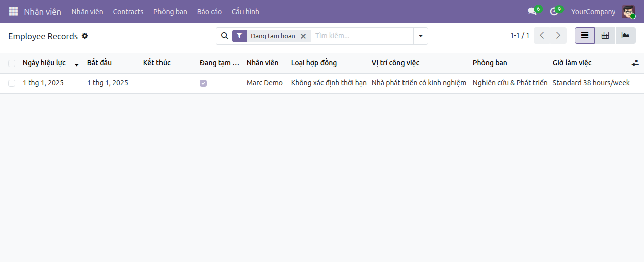Select the Marc Demo row checkbox
This screenshot has width=644, height=262.
coord(12,83)
